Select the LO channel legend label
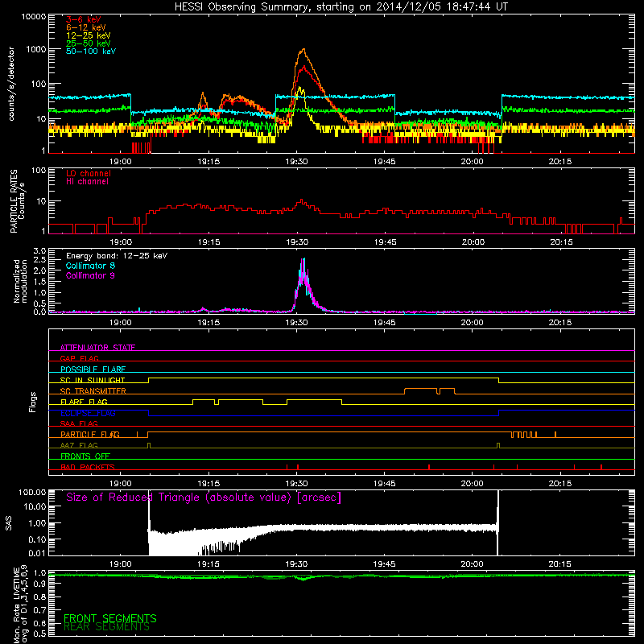This screenshot has width=644, height=644. point(89,173)
